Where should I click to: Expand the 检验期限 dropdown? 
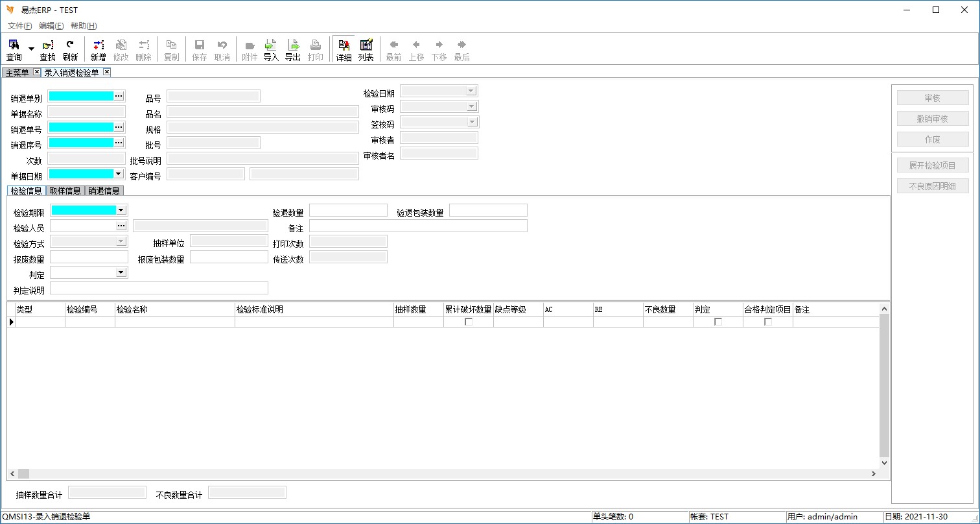[121, 210]
